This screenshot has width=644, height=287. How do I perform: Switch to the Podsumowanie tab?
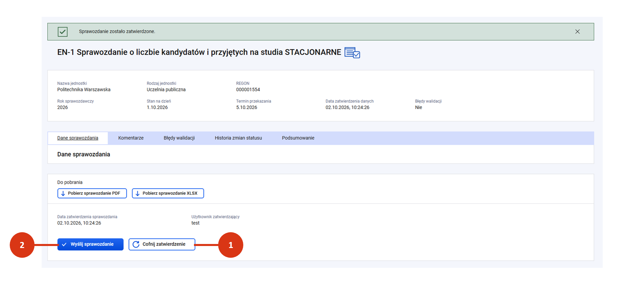point(298,138)
